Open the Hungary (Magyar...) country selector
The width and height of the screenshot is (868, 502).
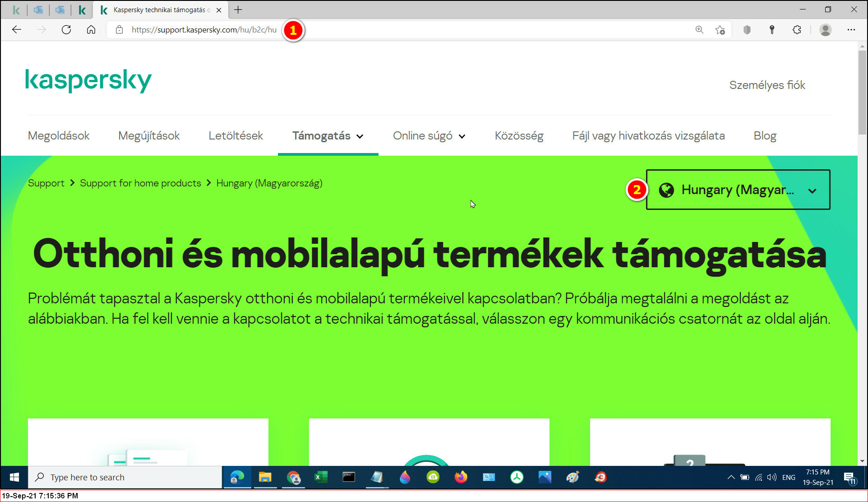coord(738,190)
